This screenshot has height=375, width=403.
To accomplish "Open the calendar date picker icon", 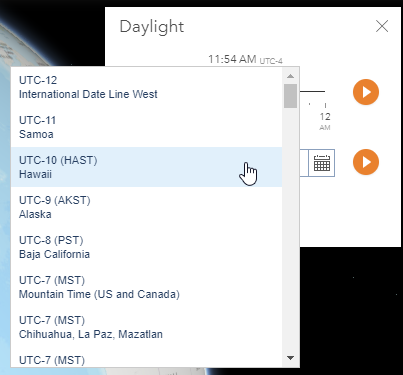I will tap(321, 163).
